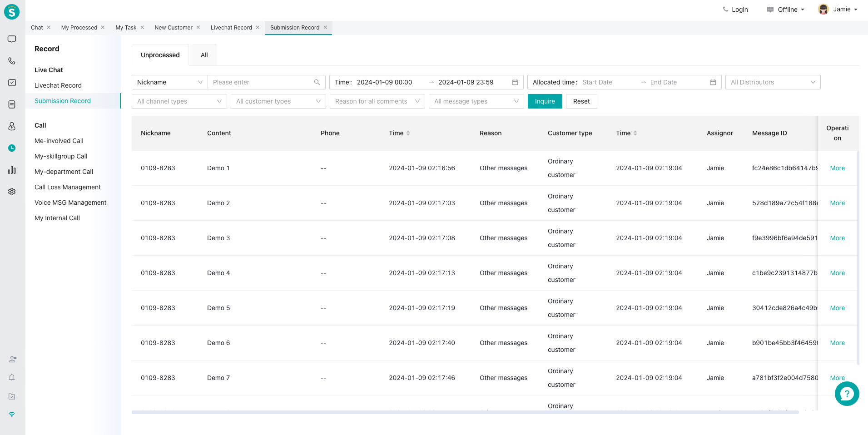Viewport: 868px width, 435px height.
Task: Open the All message types dropdown
Action: coord(476,101)
